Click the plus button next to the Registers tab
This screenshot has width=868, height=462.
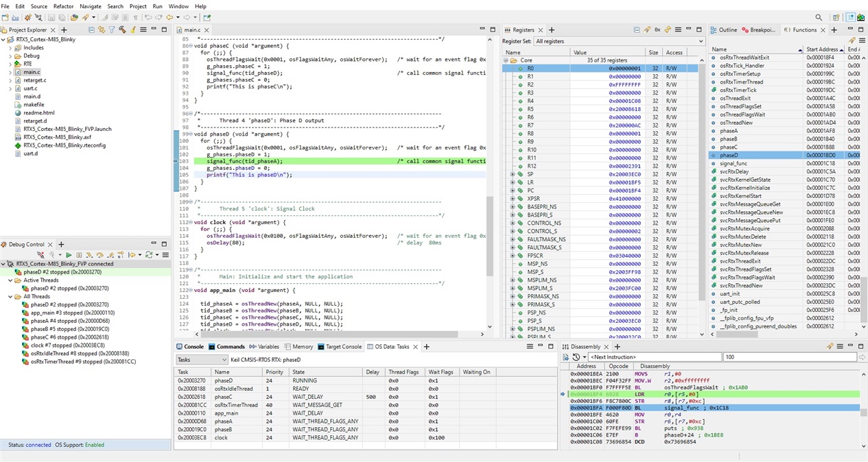552,29
